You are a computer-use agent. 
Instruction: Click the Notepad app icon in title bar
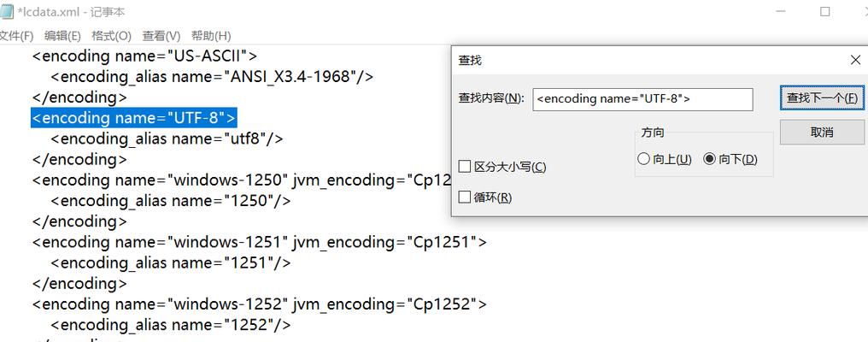(6, 11)
